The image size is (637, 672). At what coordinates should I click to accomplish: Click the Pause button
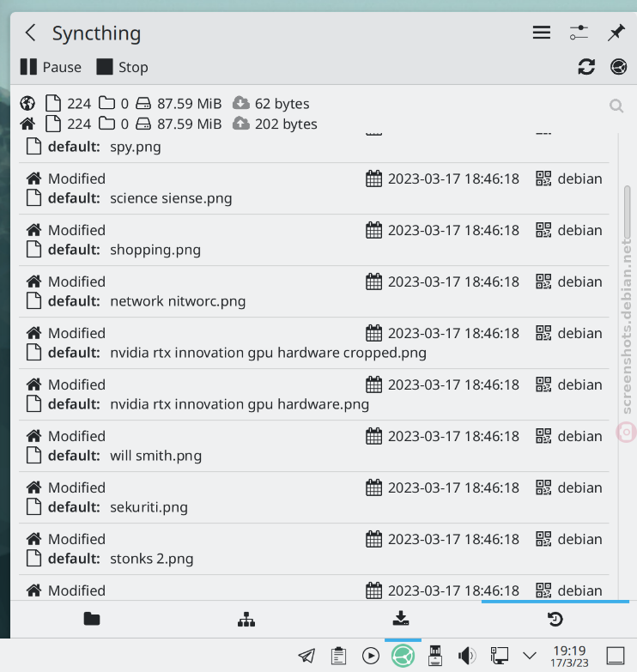[x=51, y=67]
